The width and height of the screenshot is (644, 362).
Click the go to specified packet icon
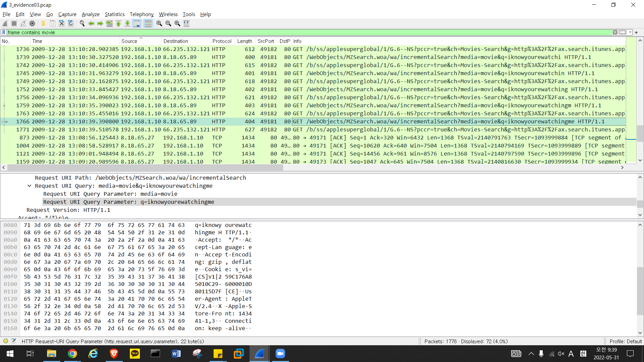coord(109,23)
